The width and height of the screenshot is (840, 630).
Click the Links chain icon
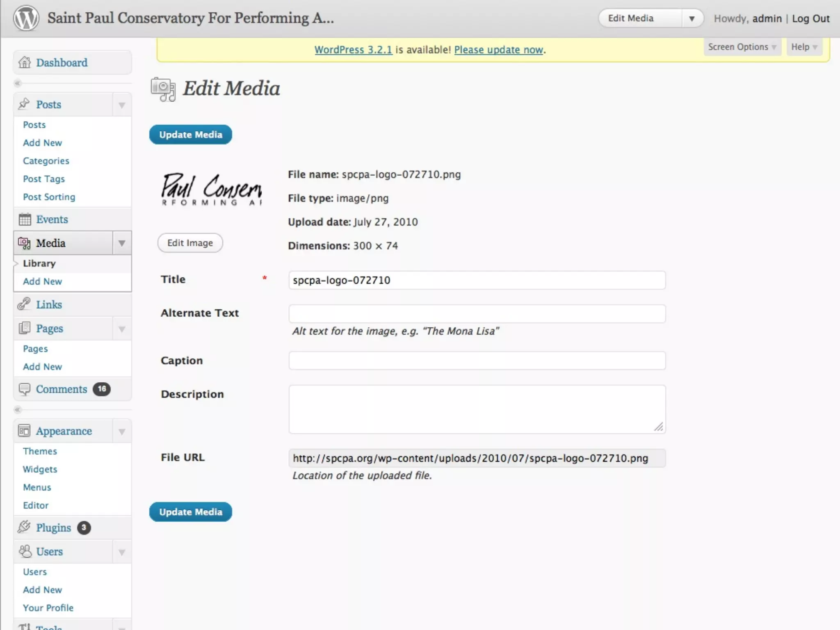[x=24, y=304]
